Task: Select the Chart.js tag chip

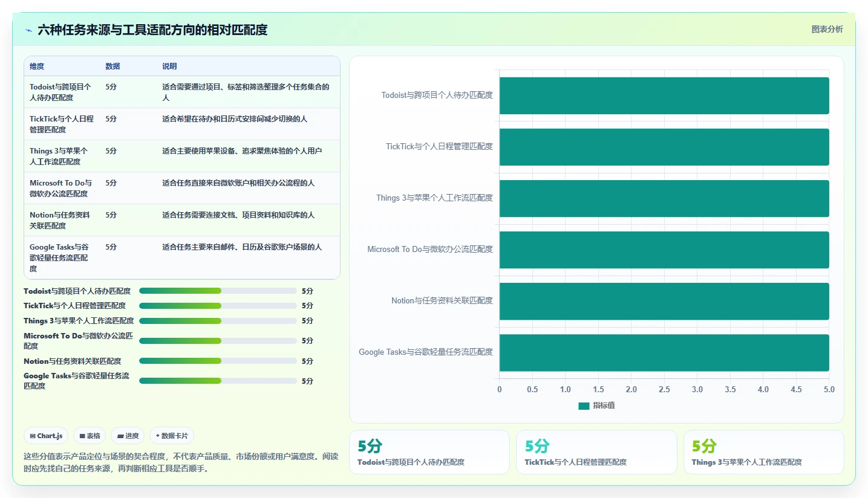Action: point(46,436)
